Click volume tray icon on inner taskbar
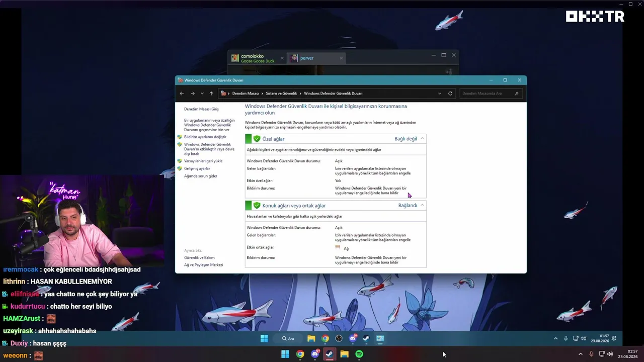Image resolution: width=644 pixels, height=362 pixels. point(584,338)
